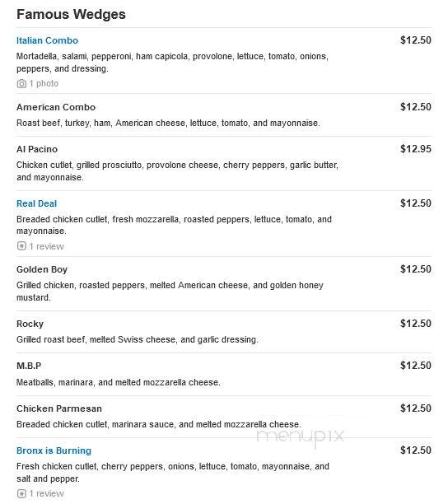Select the M.B.P item title

pyautogui.click(x=29, y=366)
